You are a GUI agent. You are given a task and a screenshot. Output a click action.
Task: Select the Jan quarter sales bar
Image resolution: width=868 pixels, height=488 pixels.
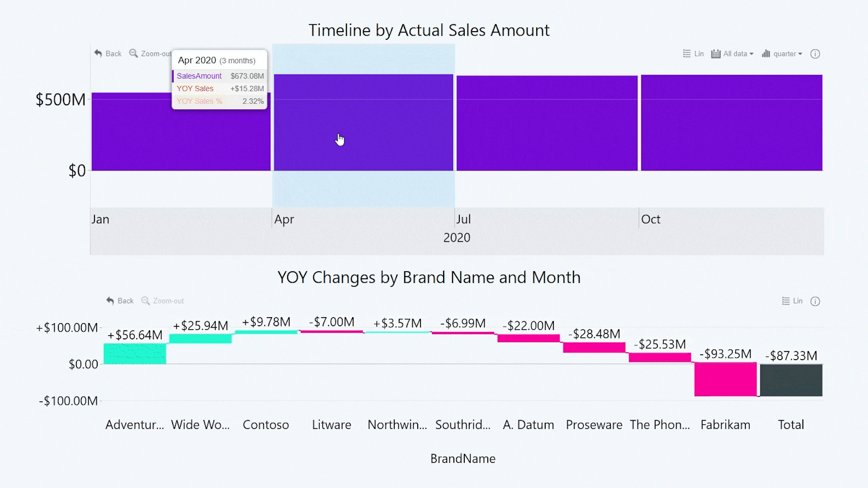pos(181,136)
